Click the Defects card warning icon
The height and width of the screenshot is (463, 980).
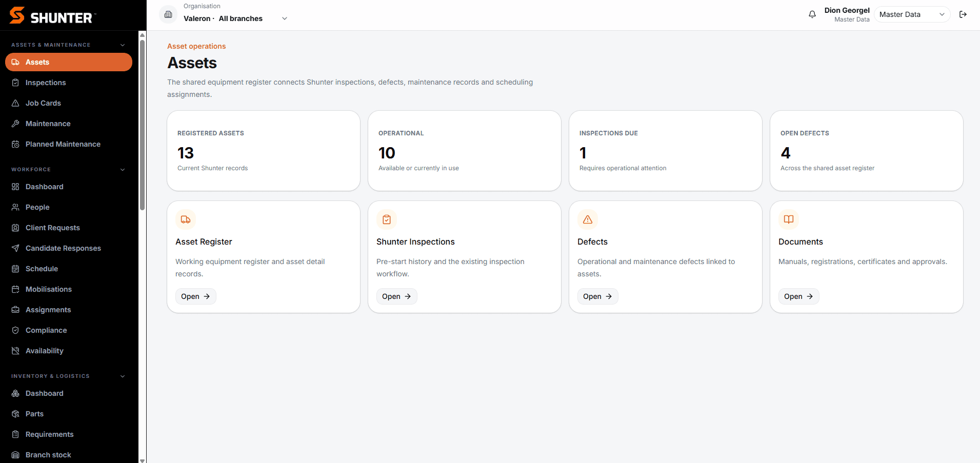(x=588, y=219)
